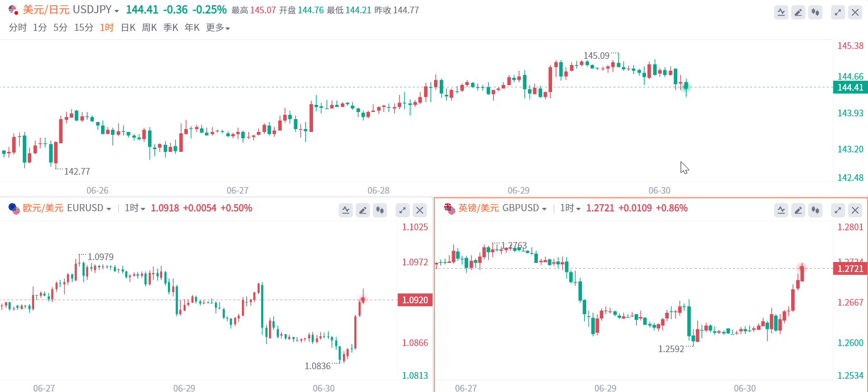
Task: Close the USDJPY chart panel
Action: [855, 12]
